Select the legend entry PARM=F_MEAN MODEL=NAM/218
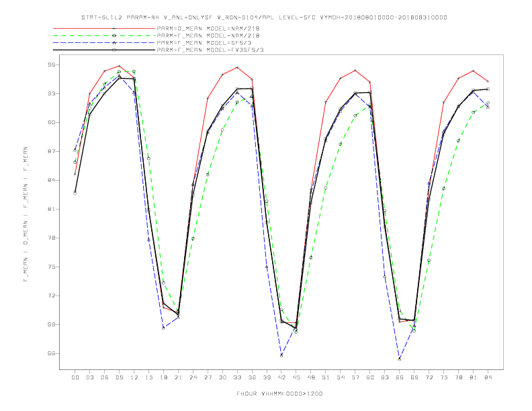The width and height of the screenshot is (532, 411). pos(208,36)
